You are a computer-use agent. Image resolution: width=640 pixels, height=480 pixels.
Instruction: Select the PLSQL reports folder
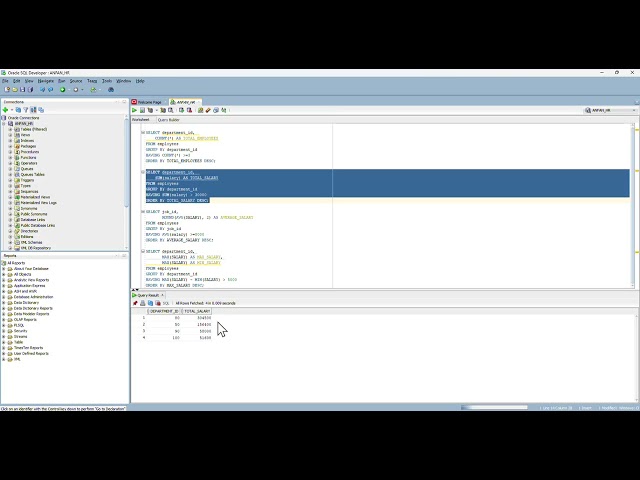coord(19,326)
